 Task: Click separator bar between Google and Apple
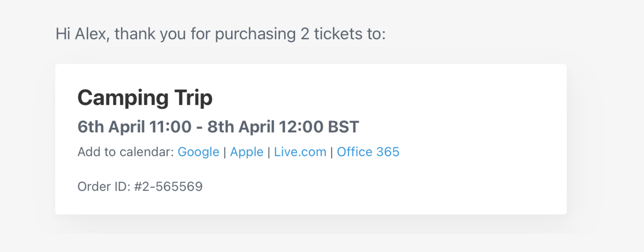(x=225, y=152)
